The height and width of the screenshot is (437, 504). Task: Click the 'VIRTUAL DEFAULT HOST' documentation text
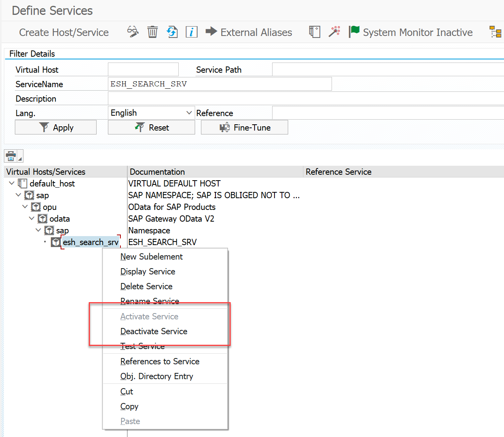[x=174, y=183]
